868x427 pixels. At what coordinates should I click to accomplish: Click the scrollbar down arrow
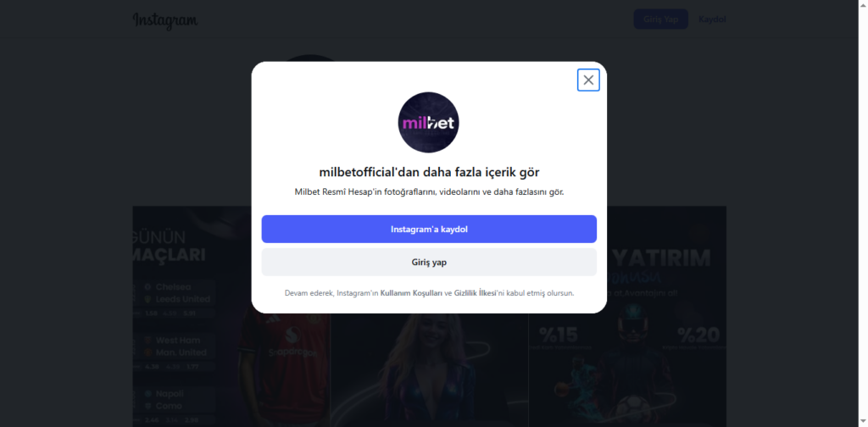coord(863,422)
